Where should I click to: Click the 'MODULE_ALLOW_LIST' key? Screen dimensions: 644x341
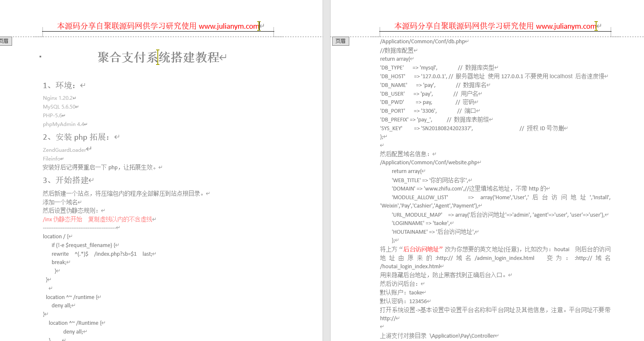pyautogui.click(x=420, y=197)
